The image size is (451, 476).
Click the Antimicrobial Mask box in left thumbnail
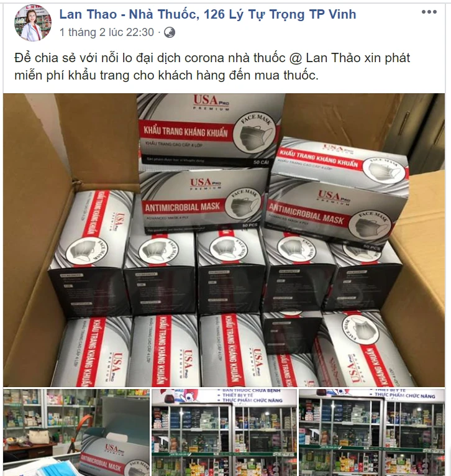click(x=116, y=454)
